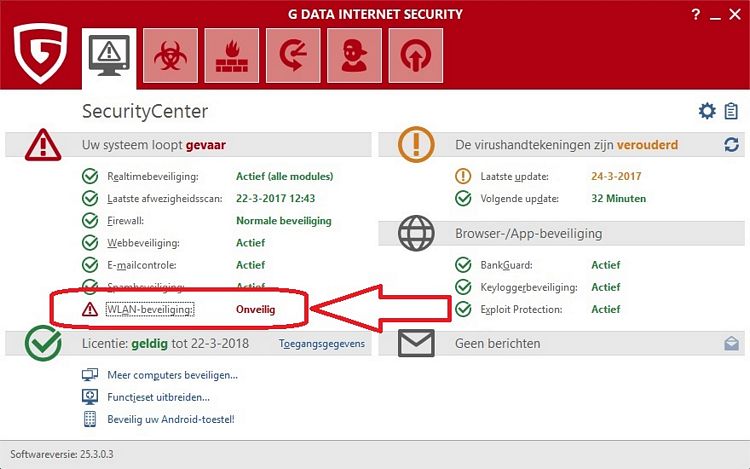The image size is (750, 469).
Task: Open Realtimebeveiliging options
Action: (x=153, y=176)
